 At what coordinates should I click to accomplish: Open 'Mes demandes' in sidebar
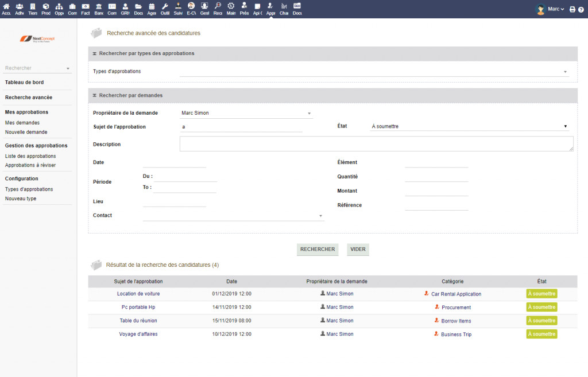click(x=22, y=122)
